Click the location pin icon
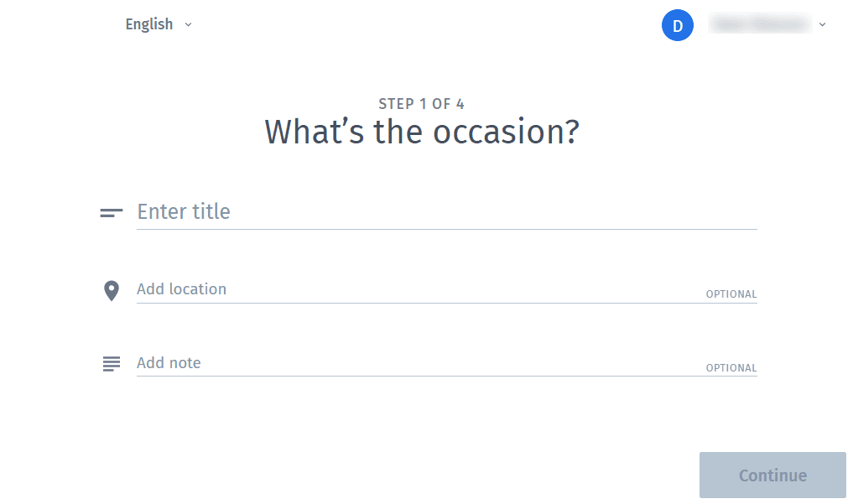853x504 pixels. 112,291
